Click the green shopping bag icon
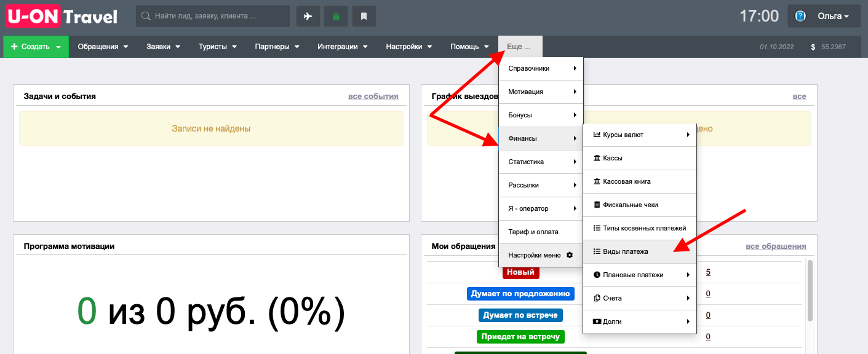Screen dimensions: 868x354 pos(336,17)
